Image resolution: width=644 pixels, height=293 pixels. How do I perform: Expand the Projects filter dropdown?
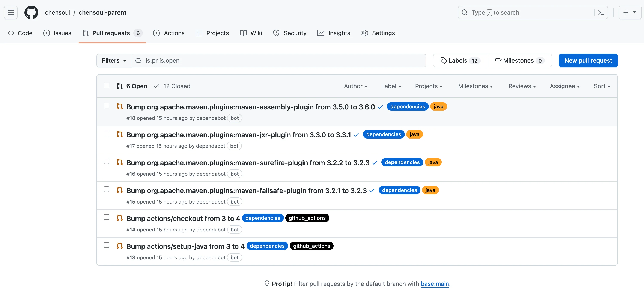[429, 86]
